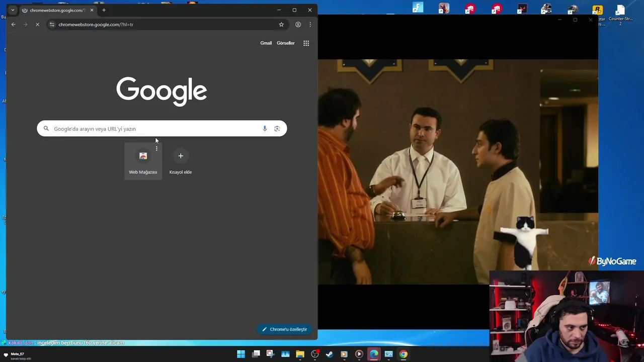
Task: Open the Web Mağazası shortcut
Action: 143,161
